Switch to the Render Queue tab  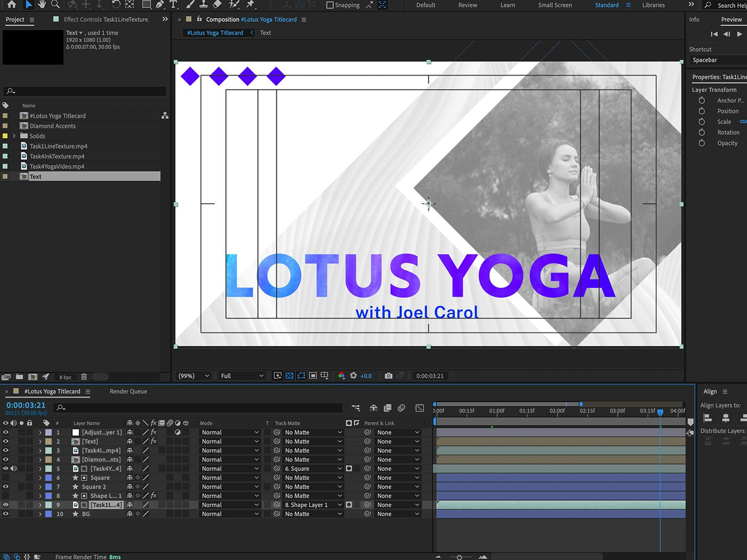tap(128, 391)
